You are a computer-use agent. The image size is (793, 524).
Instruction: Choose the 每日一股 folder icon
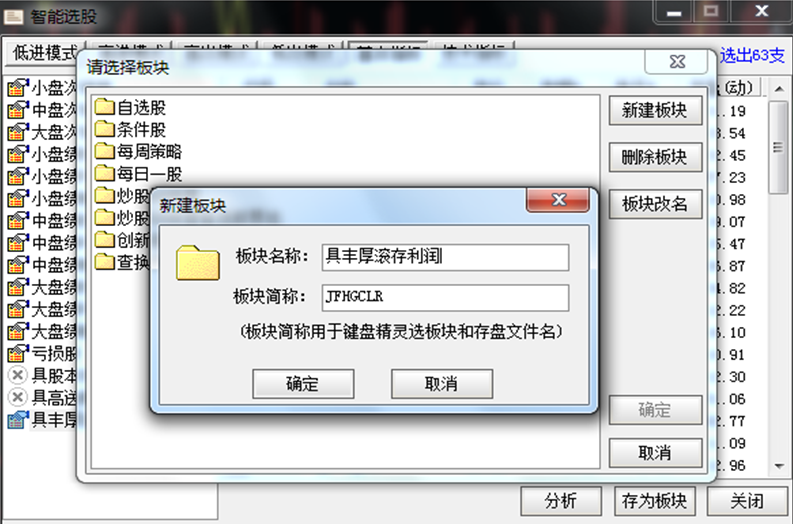coord(105,173)
